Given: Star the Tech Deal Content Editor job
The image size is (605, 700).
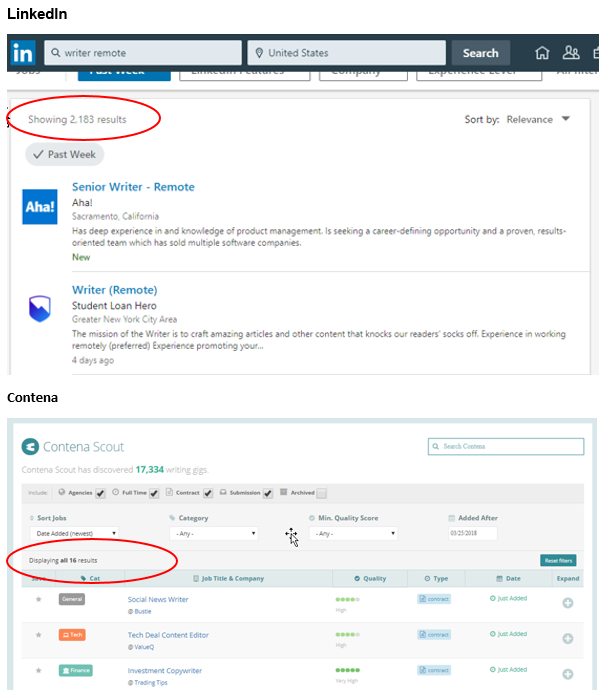Looking at the screenshot, I should (x=39, y=635).
